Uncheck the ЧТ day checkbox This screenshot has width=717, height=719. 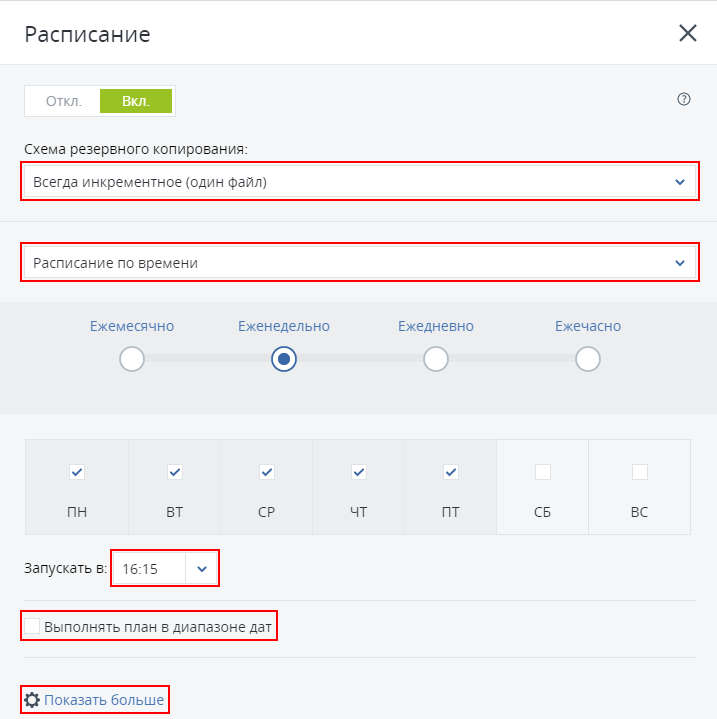(x=359, y=471)
